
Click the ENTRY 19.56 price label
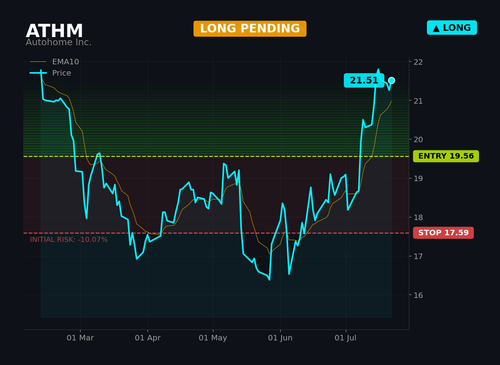pos(446,156)
